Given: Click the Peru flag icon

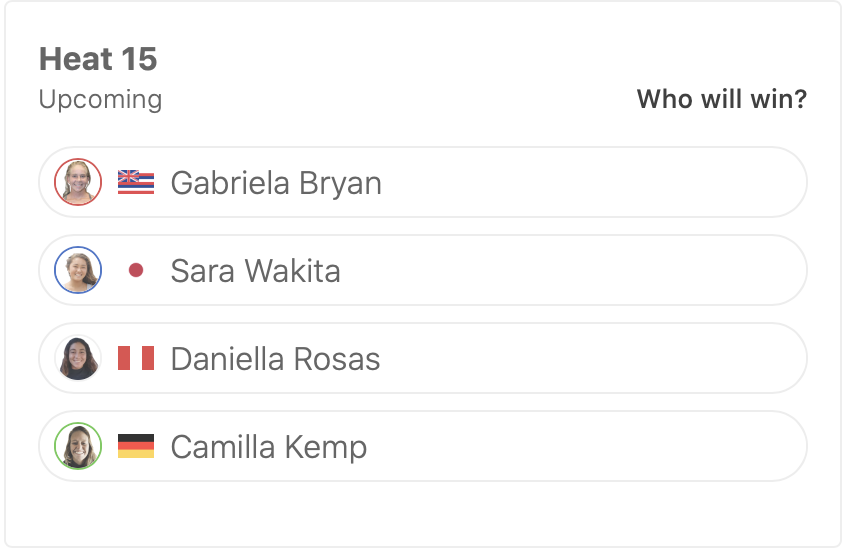Looking at the screenshot, I should coord(136,358).
